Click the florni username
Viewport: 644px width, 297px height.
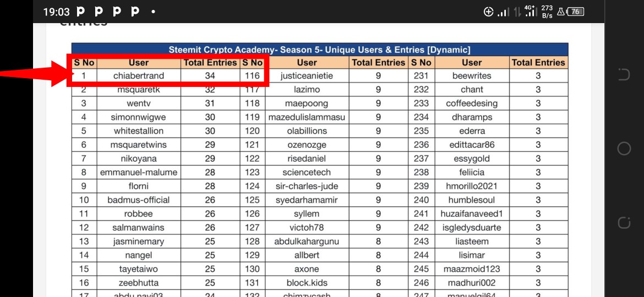pos(138,186)
